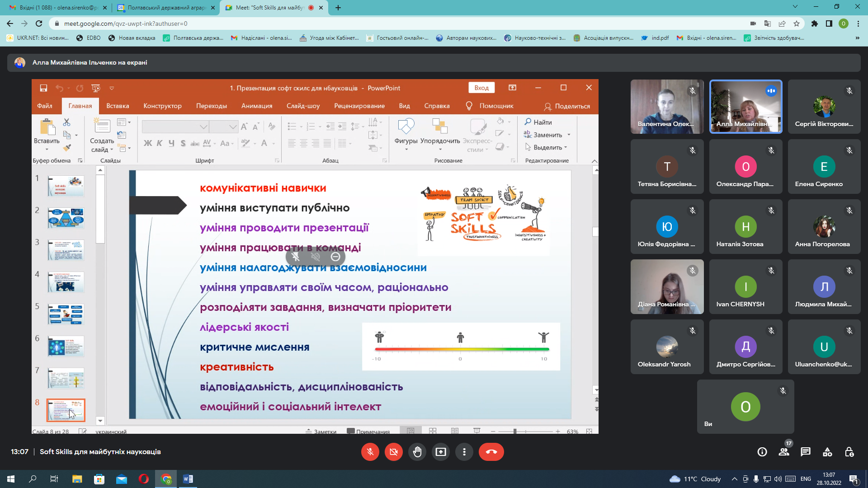Open the font name combo box dropdown

204,127
